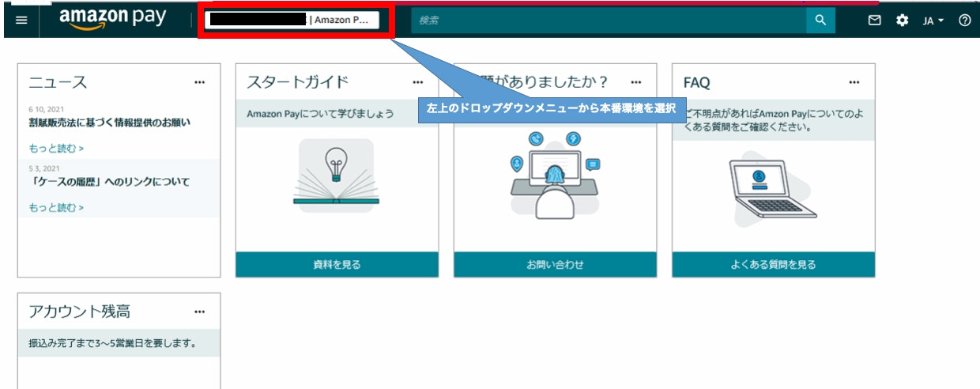Expand the JA language dropdown
This screenshot has height=389, width=980.
(933, 21)
